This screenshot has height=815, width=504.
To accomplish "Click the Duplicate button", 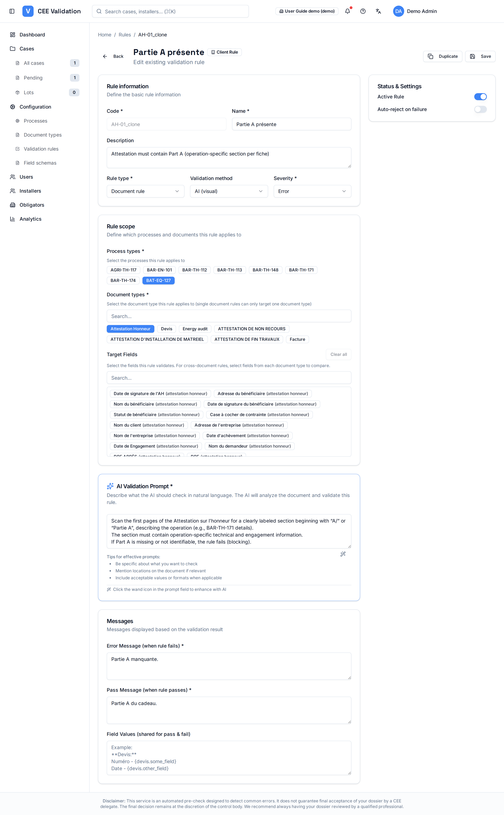I will 443,56.
